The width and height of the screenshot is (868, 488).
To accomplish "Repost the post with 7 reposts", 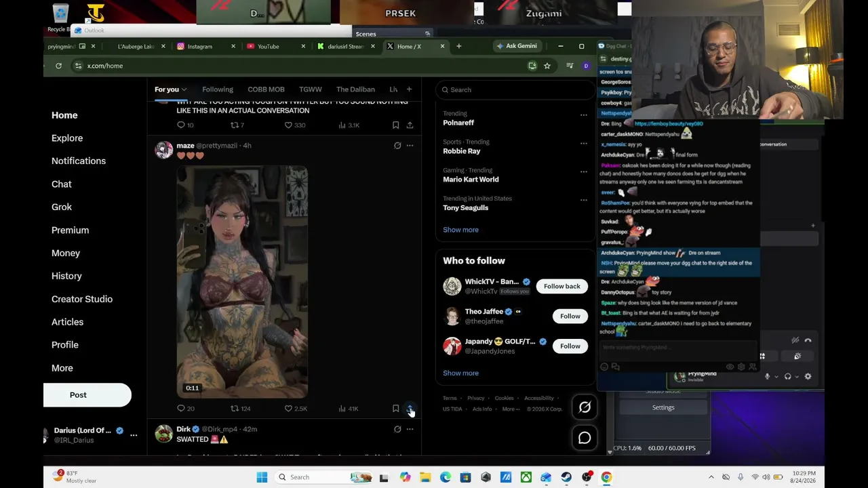I will coord(235,125).
